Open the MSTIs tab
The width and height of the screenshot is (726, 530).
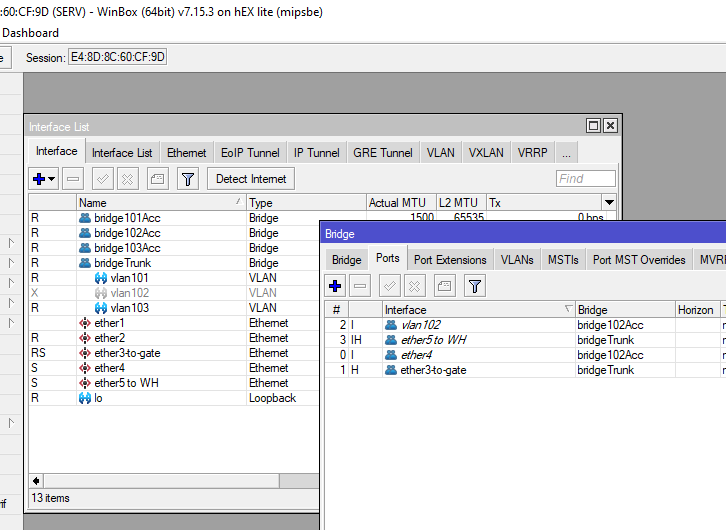pyautogui.click(x=563, y=260)
